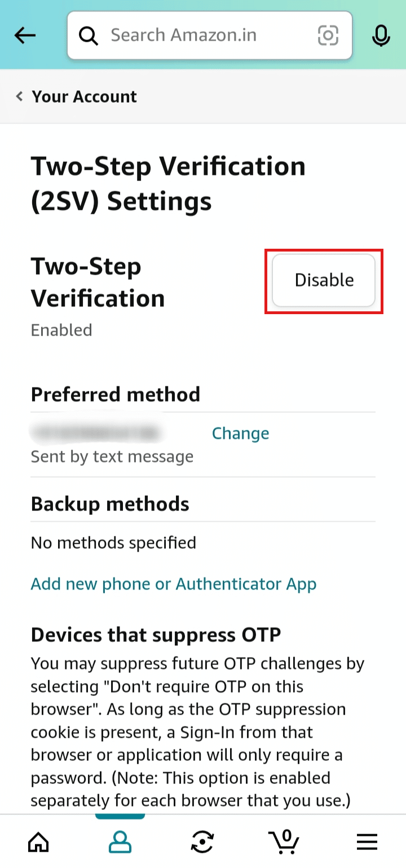
Task: Go to Home in the bottom navigation
Action: pyautogui.click(x=38, y=843)
